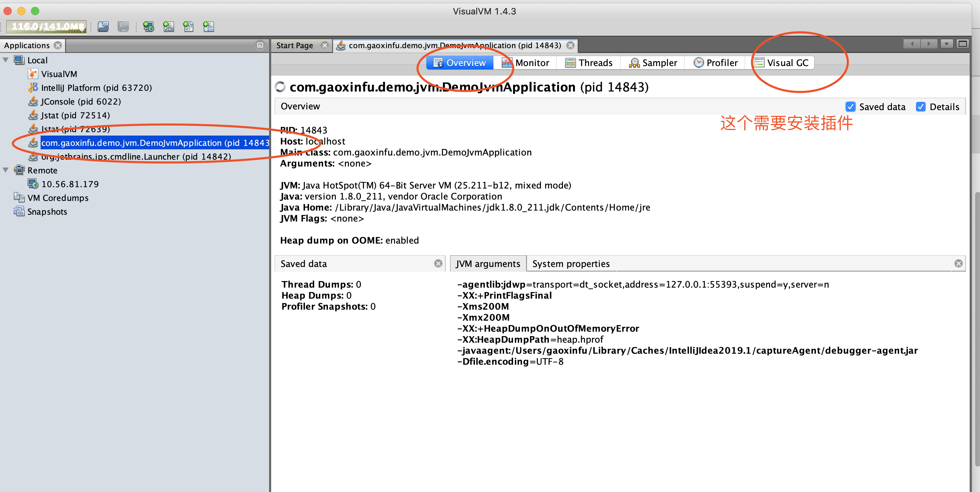The width and height of the screenshot is (980, 492).
Task: Open the document list dropdown arrow
Action: [946, 44]
